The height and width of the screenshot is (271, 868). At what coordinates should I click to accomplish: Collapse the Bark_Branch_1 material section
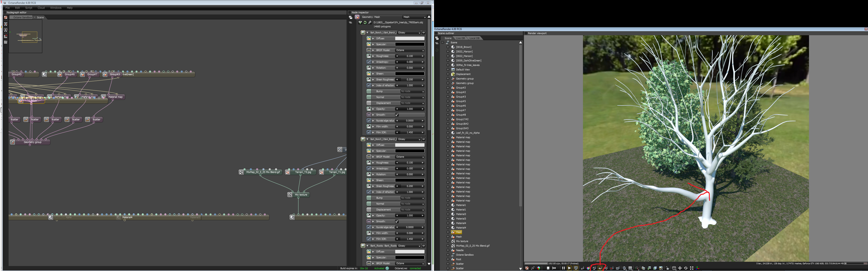coord(367,33)
